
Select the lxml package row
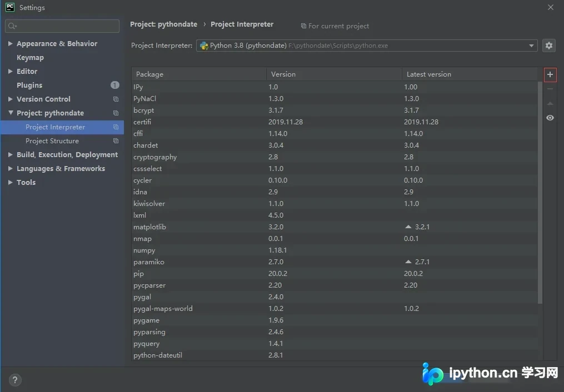(x=335, y=215)
